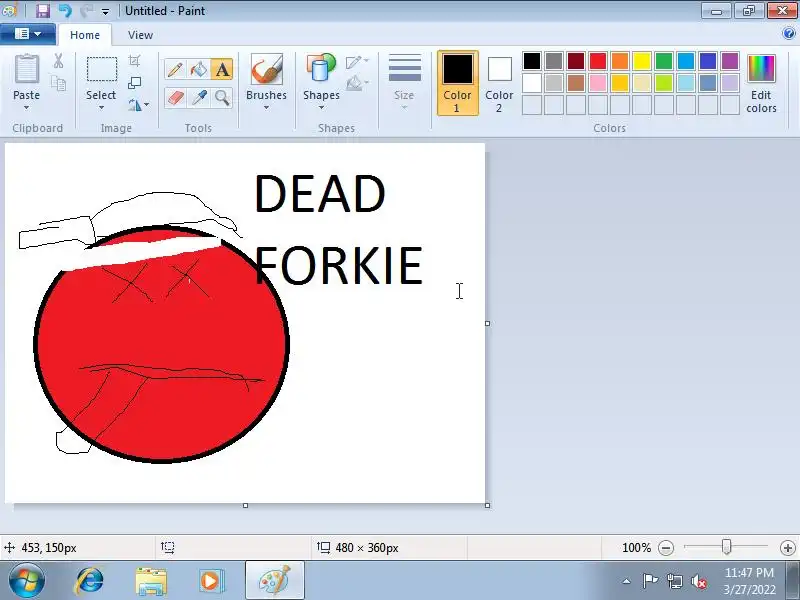Click the zoom in plus button

point(788,548)
